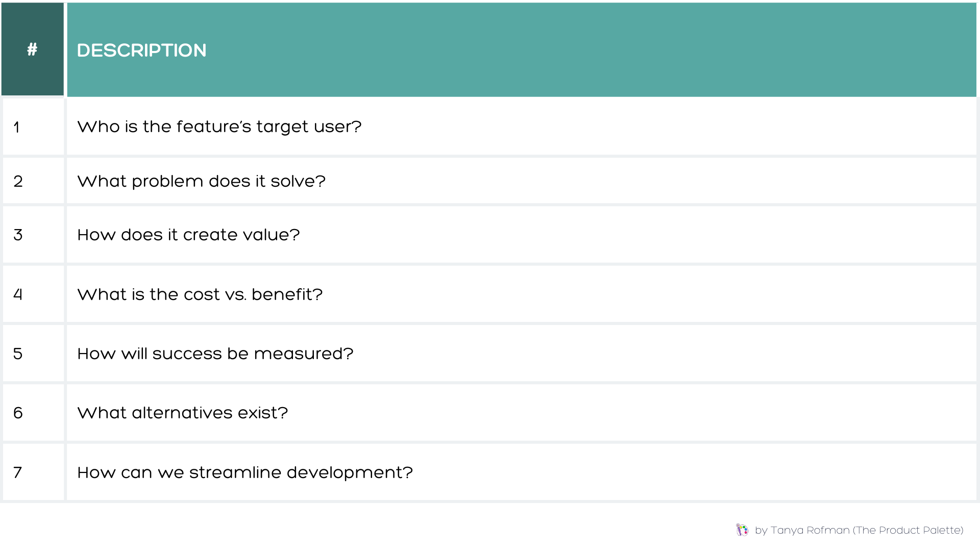The image size is (980, 551).
Task: Select "What problem does it solve?" text
Action: point(201,181)
